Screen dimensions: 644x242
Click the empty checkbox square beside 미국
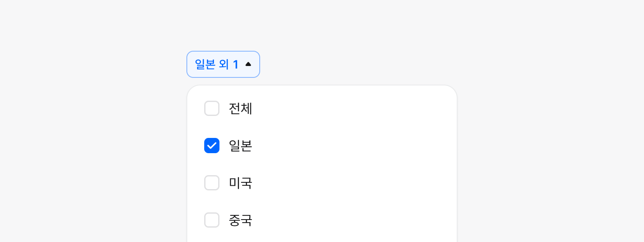(x=212, y=183)
